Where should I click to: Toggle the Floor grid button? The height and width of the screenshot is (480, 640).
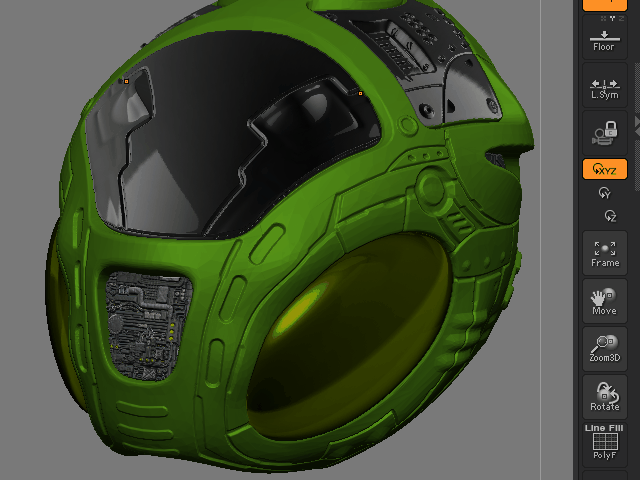(604, 41)
